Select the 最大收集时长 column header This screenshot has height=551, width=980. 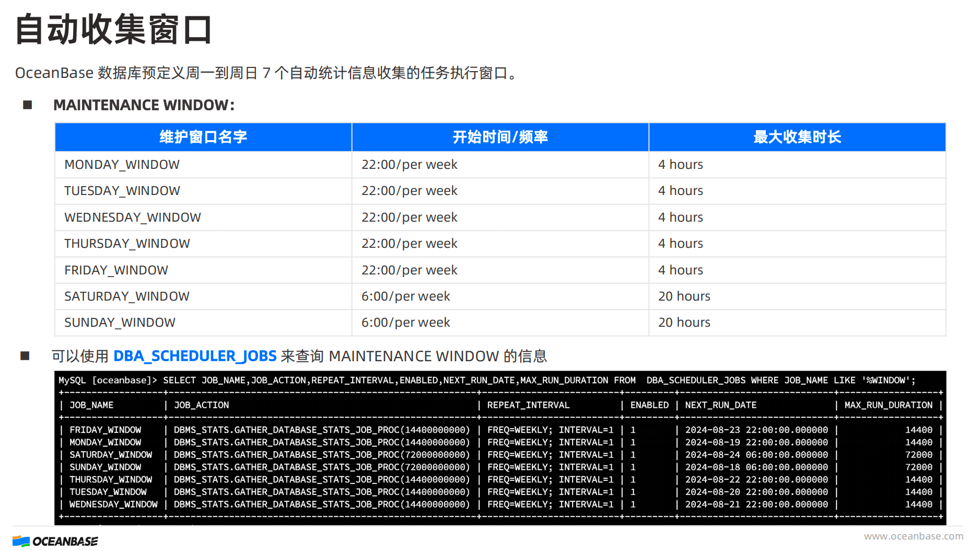[797, 137]
